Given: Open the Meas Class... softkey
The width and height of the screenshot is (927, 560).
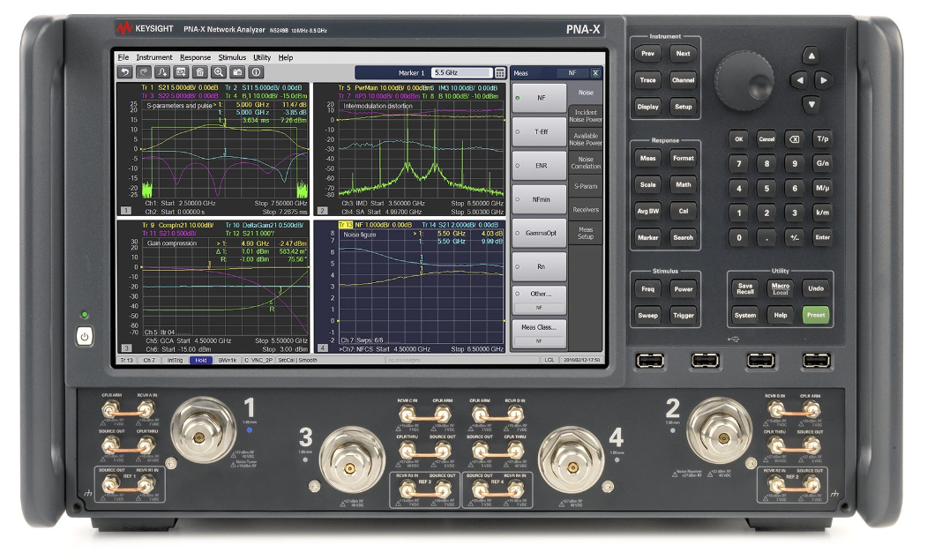Looking at the screenshot, I should (x=539, y=333).
